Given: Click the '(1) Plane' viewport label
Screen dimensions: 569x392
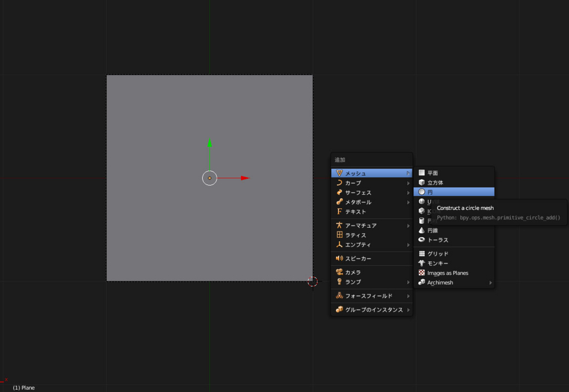Looking at the screenshot, I should [x=23, y=388].
